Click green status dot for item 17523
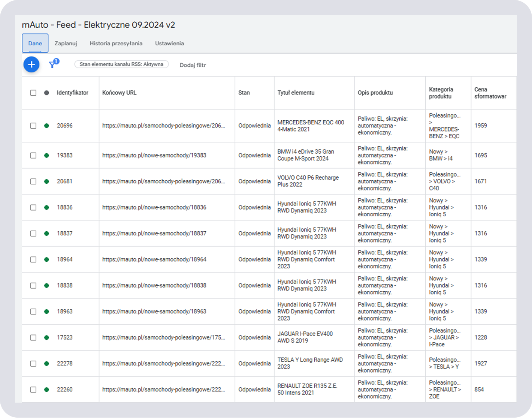 [x=46, y=337]
